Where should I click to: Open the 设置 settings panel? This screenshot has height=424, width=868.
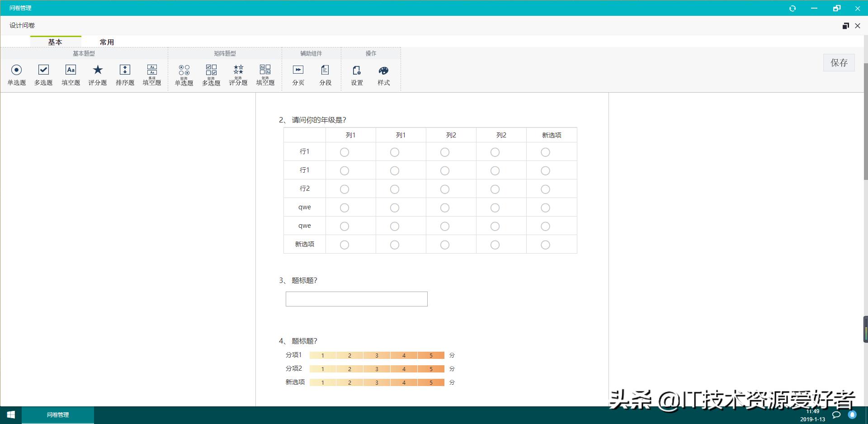357,74
